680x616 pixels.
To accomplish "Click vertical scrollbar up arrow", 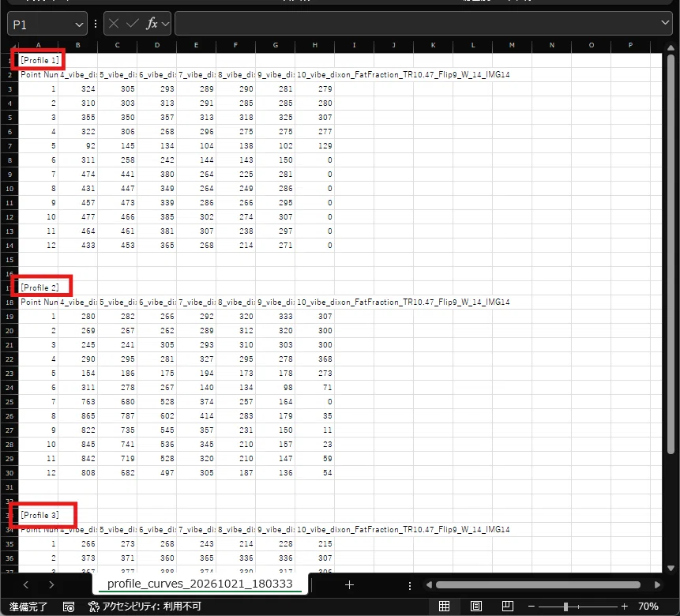I will pos(671,47).
